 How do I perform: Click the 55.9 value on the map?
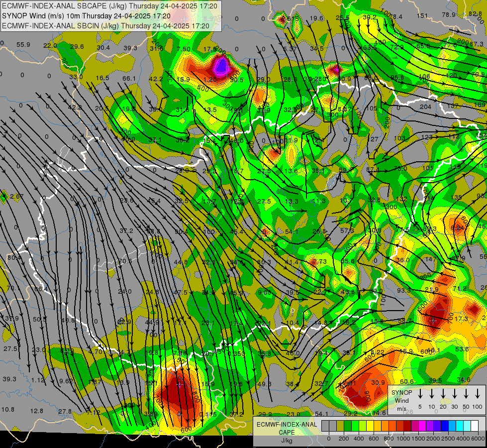click(23, 45)
